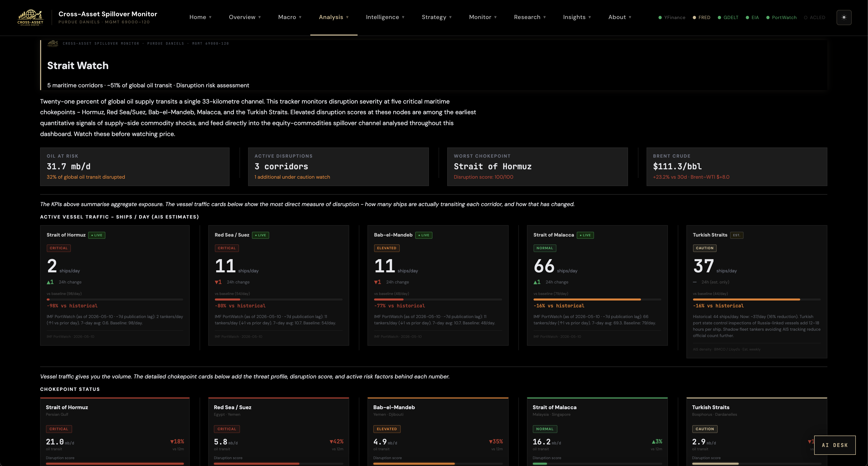
Task: Click red down-arrow 24h change on Red Sea card
Action: (x=218, y=282)
